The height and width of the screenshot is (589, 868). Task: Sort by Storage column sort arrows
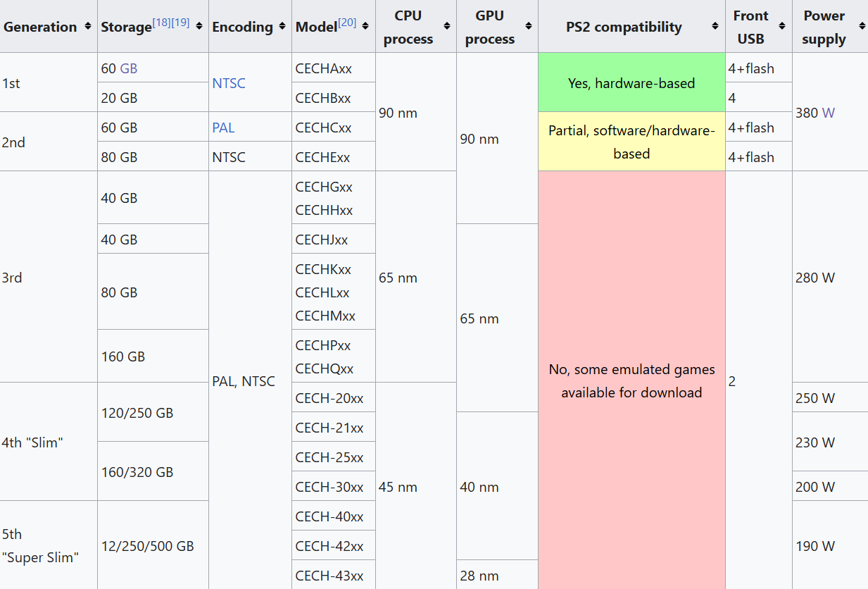(x=199, y=26)
